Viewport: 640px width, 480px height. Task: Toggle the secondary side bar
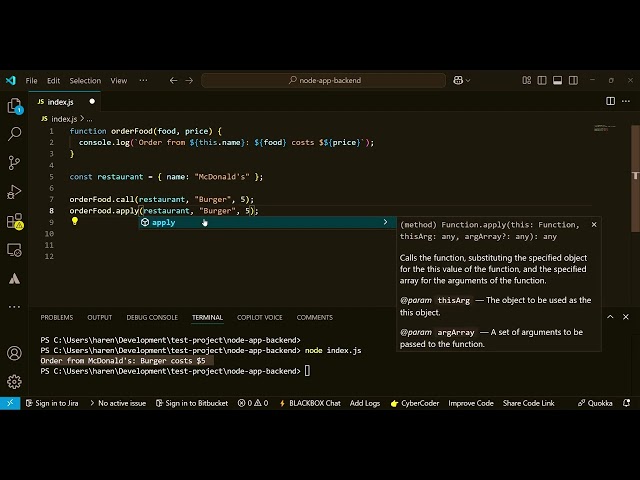coord(573,80)
